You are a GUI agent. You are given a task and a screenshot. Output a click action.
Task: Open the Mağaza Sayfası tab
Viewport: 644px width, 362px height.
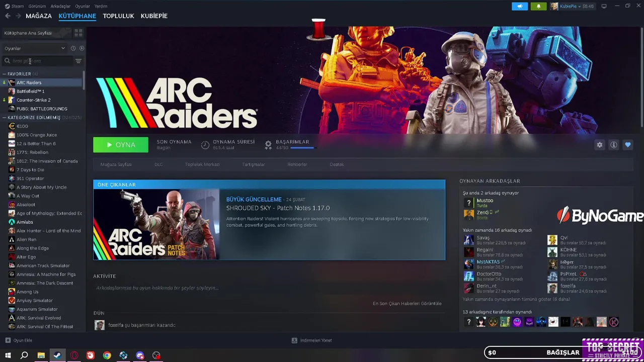116,164
